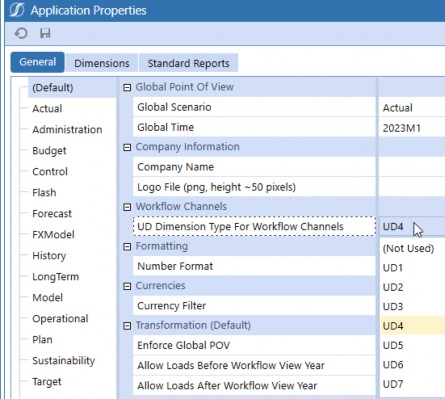Screen dimensions: 445x399
Task: Click the Number Format property label
Action: click(x=175, y=266)
